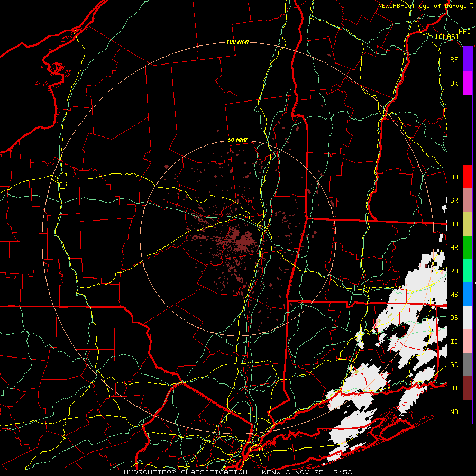
Task: Click the 50 NMI range ring label
Action: [x=237, y=140]
